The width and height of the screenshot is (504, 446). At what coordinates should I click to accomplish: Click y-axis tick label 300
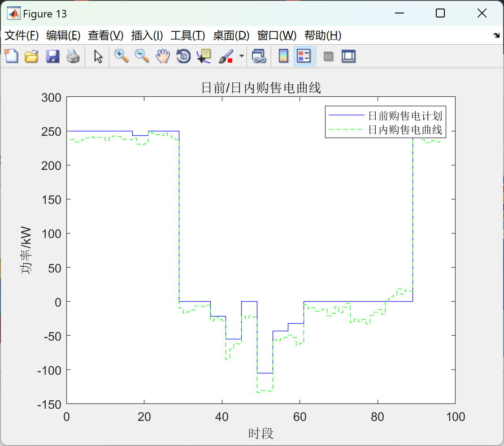point(51,97)
